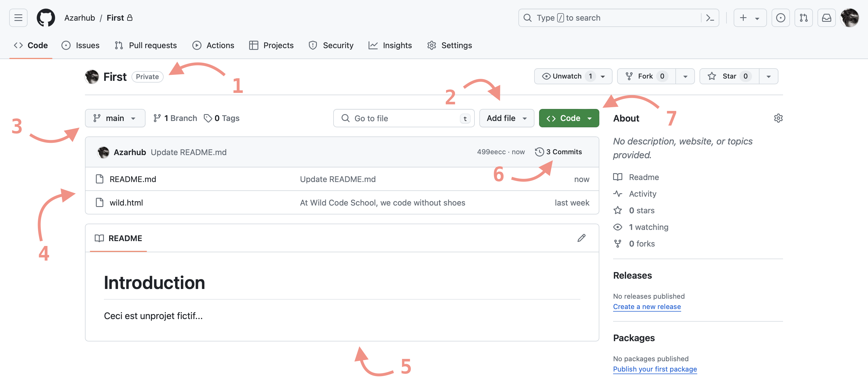Open the main branch selector dropdown
Screen dimensions: 868x383
pos(115,118)
